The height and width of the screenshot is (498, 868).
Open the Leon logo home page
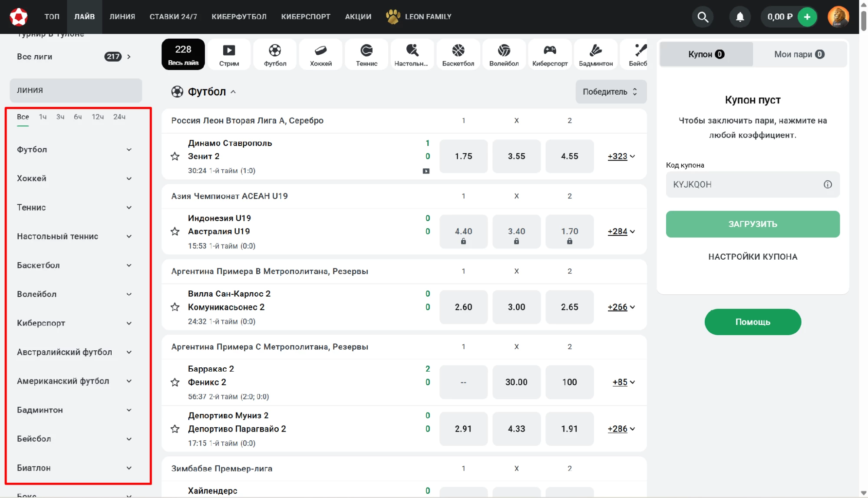tap(19, 16)
